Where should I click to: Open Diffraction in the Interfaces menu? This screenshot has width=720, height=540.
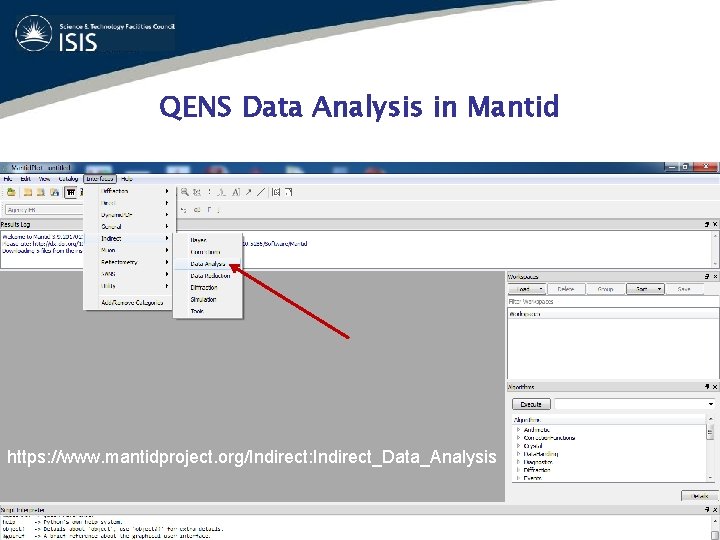click(x=130, y=191)
